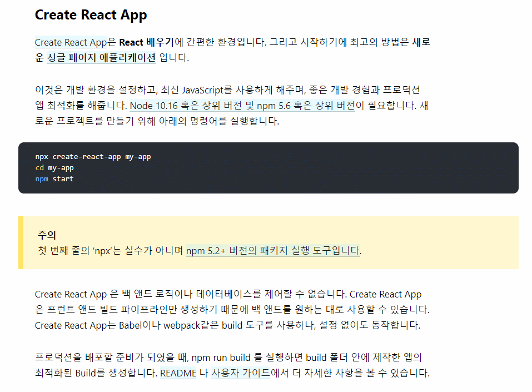This screenshot has height=392, width=532.
Task: Click the sentence starting '이것은 개발 환경을 설정하고'
Action: pyautogui.click(x=227, y=90)
